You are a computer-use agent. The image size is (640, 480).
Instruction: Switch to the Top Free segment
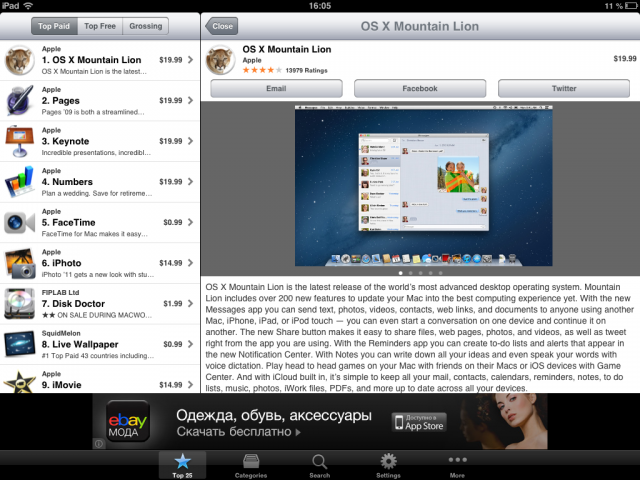pyautogui.click(x=100, y=26)
